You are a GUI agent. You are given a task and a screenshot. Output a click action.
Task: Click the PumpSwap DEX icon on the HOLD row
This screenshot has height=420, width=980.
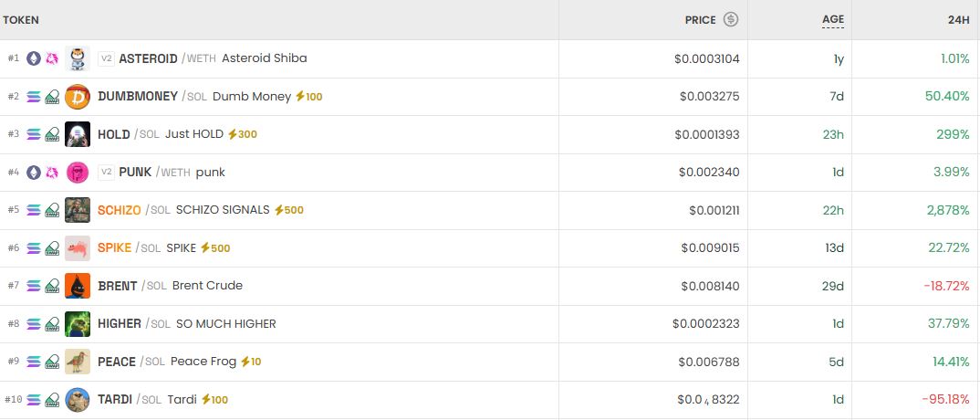pos(52,134)
